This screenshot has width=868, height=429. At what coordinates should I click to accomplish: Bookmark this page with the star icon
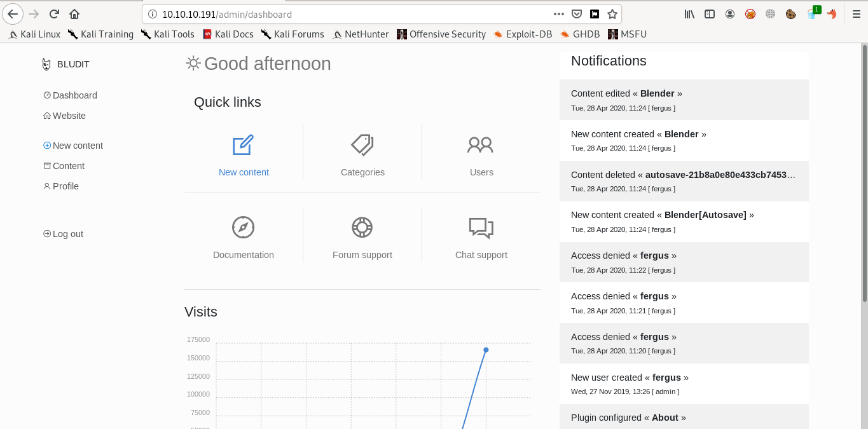point(612,14)
